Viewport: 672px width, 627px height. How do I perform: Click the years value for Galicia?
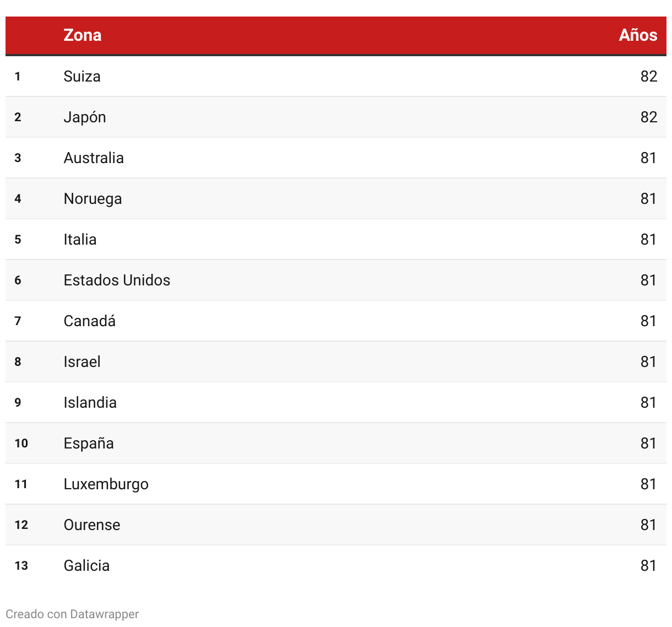[x=649, y=566]
